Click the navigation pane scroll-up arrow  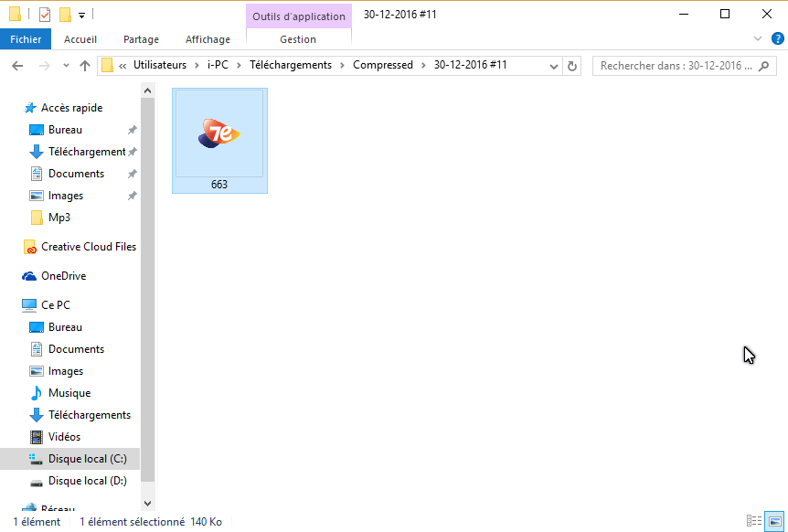point(147,90)
